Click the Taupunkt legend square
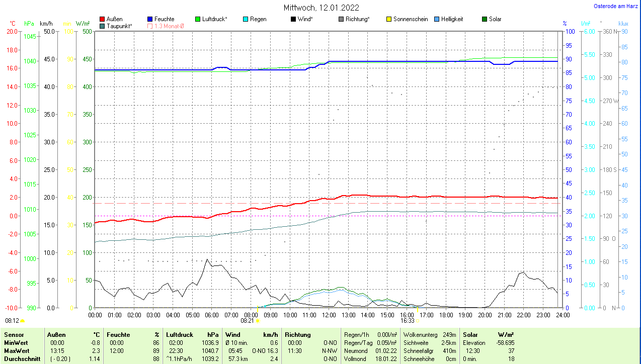 point(102,26)
